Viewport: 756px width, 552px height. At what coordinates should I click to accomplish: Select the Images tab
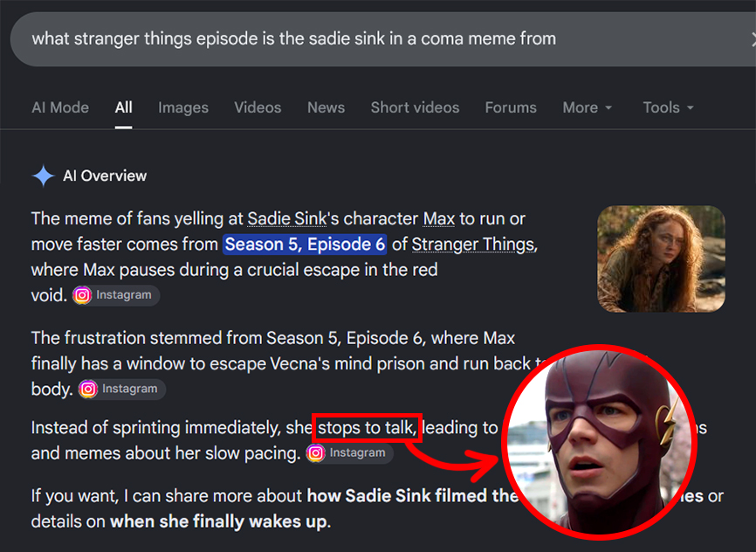(x=183, y=107)
